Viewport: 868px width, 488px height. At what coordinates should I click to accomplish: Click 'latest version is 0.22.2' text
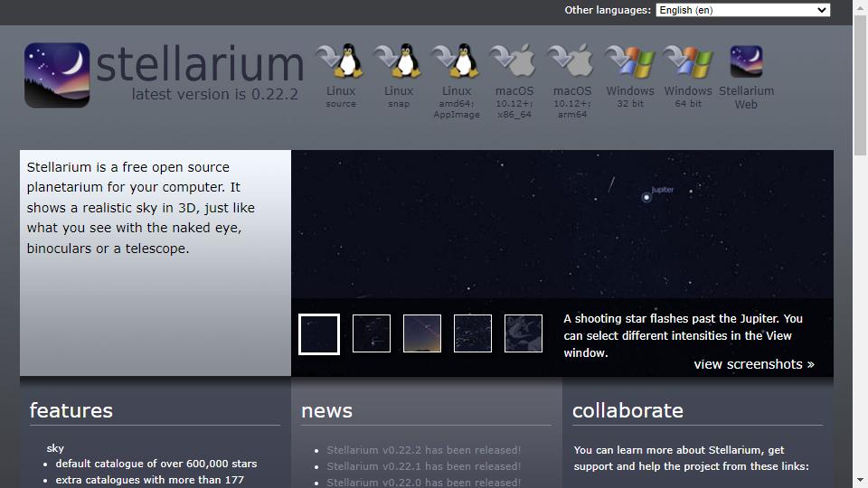[215, 94]
